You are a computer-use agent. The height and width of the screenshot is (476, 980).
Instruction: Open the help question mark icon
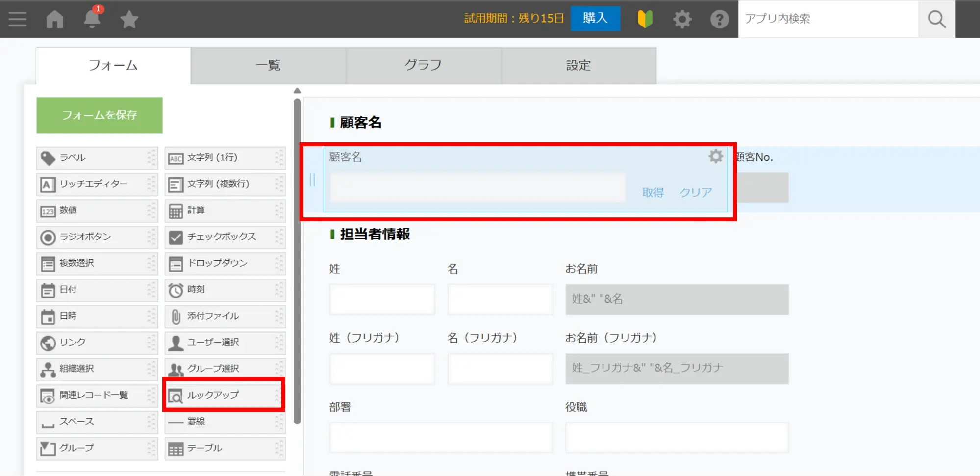[719, 19]
